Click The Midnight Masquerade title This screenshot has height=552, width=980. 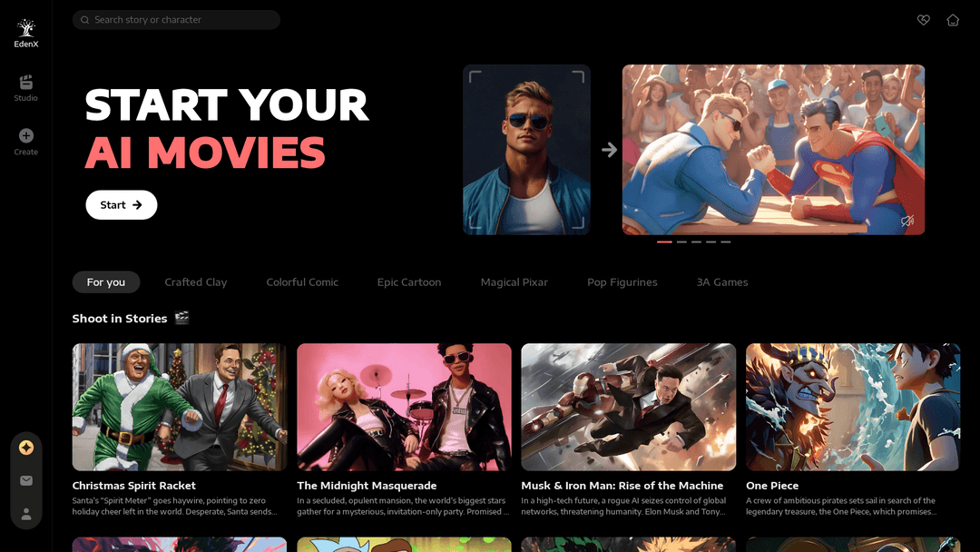coord(367,486)
